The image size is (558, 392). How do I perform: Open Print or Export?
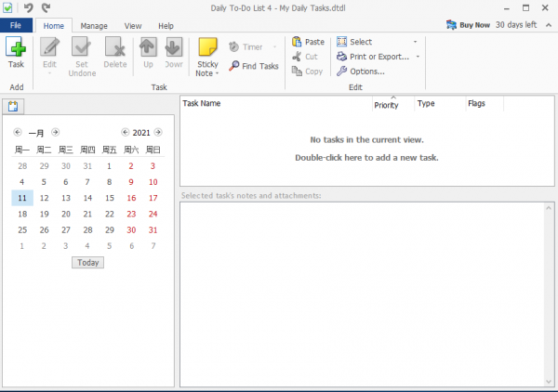point(373,57)
